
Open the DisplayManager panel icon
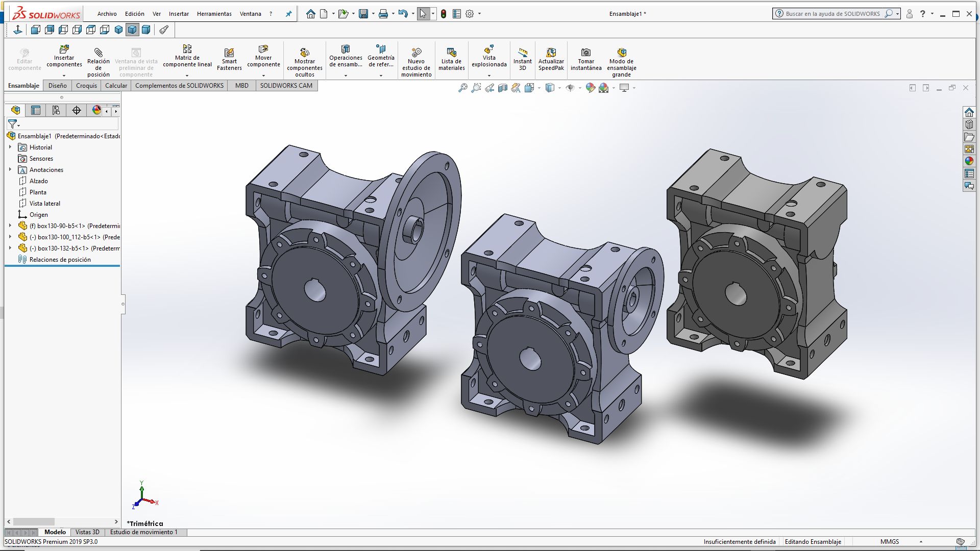[96, 110]
